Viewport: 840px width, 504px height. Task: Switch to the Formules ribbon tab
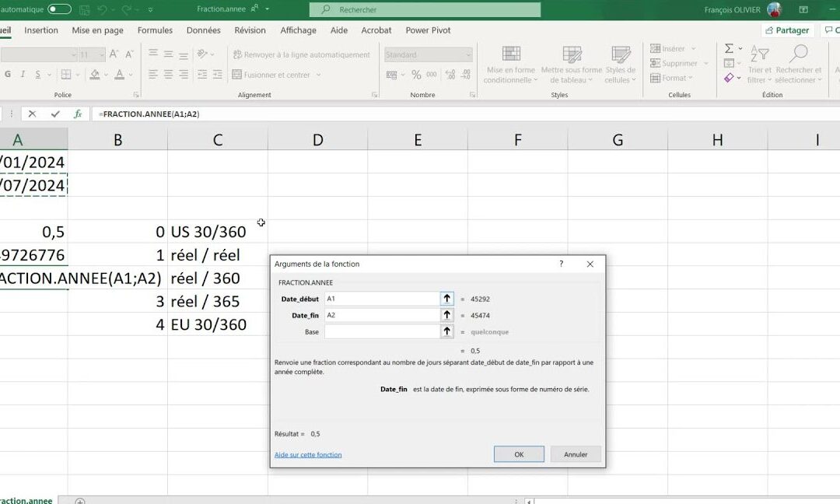(155, 30)
